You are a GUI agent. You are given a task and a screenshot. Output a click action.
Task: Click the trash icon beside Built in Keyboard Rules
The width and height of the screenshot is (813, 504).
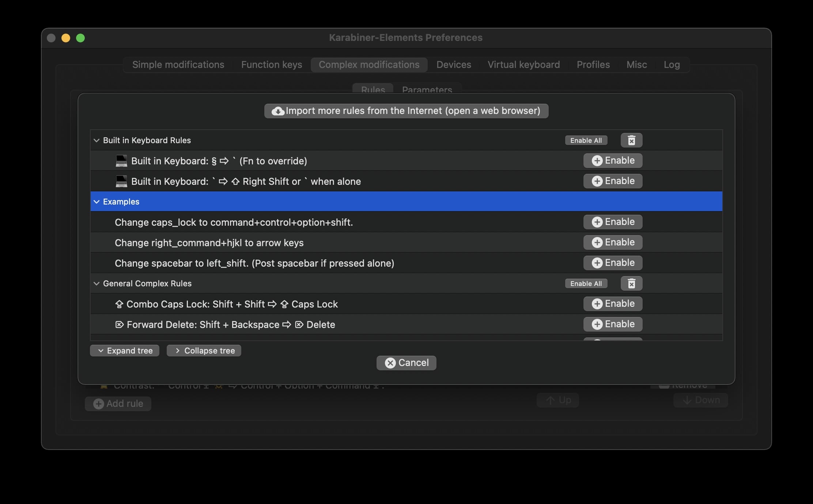point(631,140)
